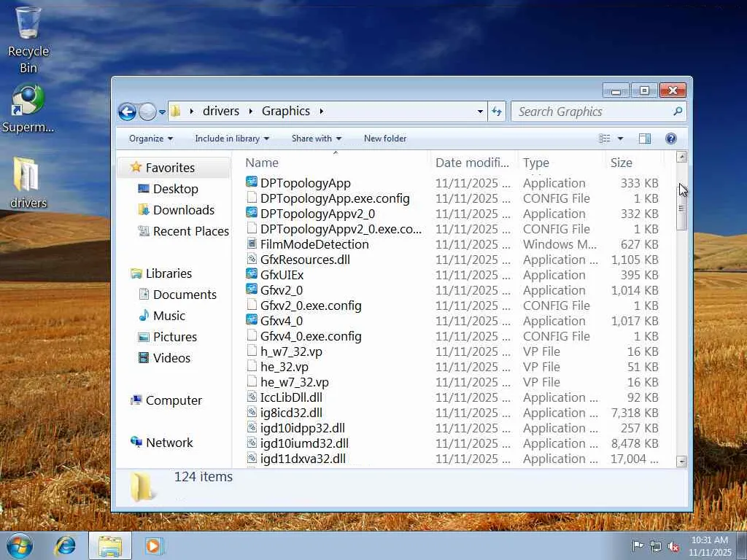Open the Music library
Viewport: 747px width, 560px height.
pos(169,316)
